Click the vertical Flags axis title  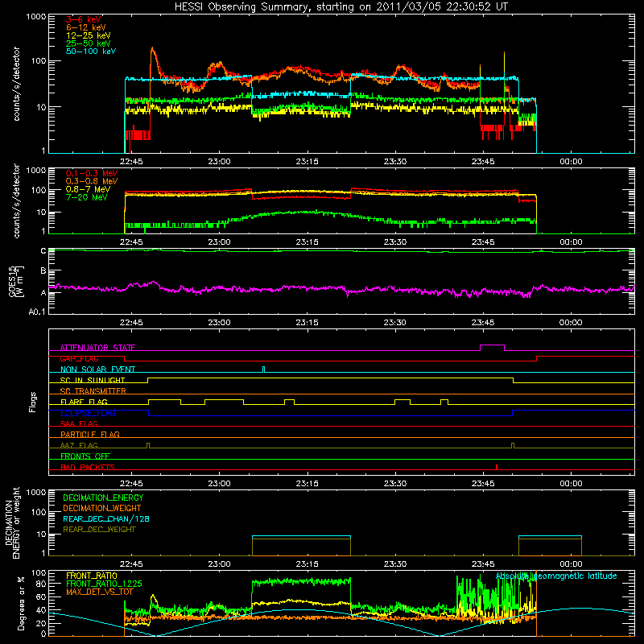[x=33, y=402]
